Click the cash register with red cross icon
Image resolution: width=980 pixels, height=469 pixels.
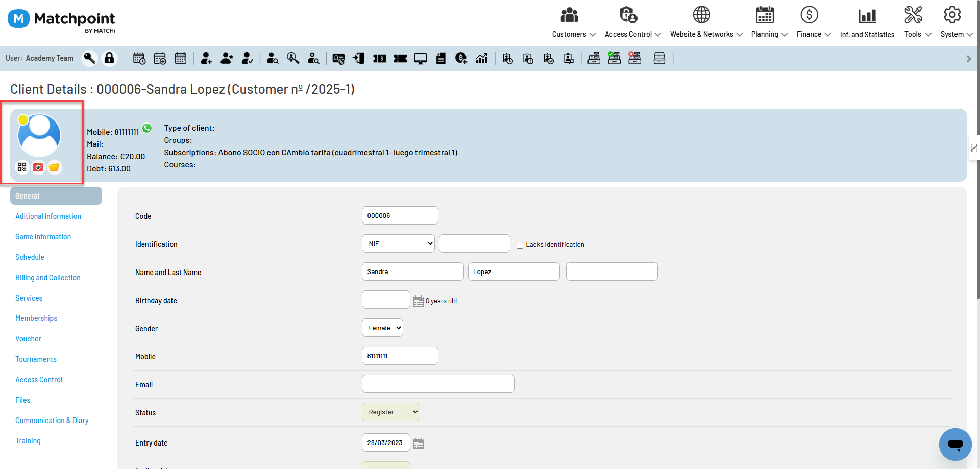click(634, 58)
